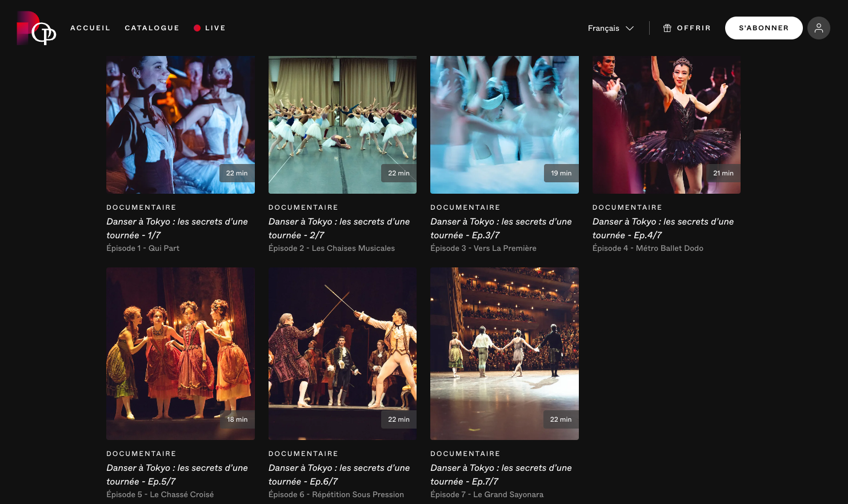Open episode 5/7 costumed women thumbnail
The height and width of the screenshot is (504, 848).
tap(181, 354)
